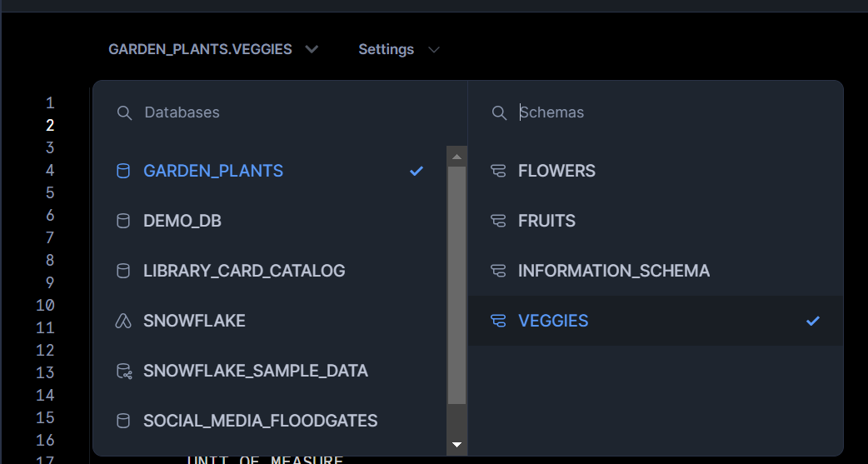The height and width of the screenshot is (464, 868).
Task: Click the INFORMATION_SCHEMA schema icon
Action: tap(498, 271)
